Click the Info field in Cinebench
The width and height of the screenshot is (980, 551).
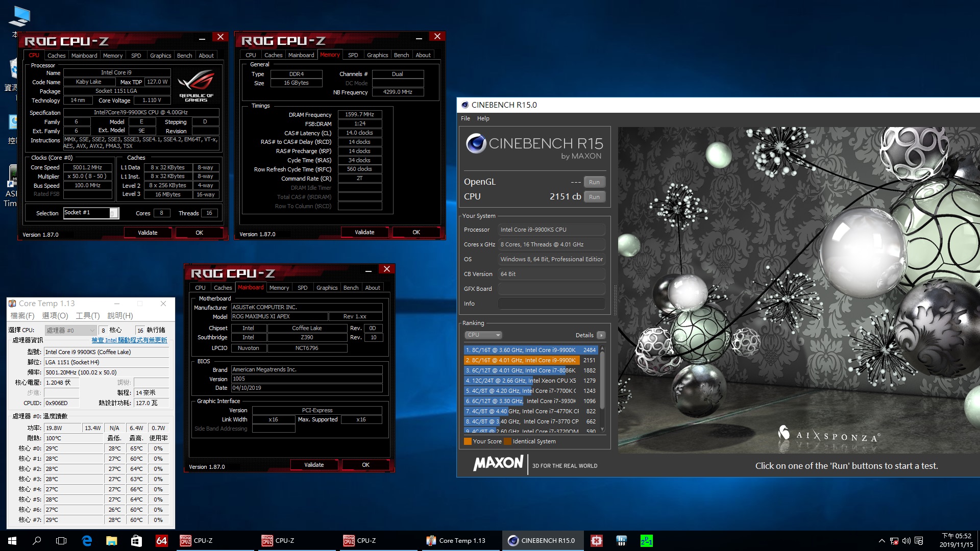point(551,304)
